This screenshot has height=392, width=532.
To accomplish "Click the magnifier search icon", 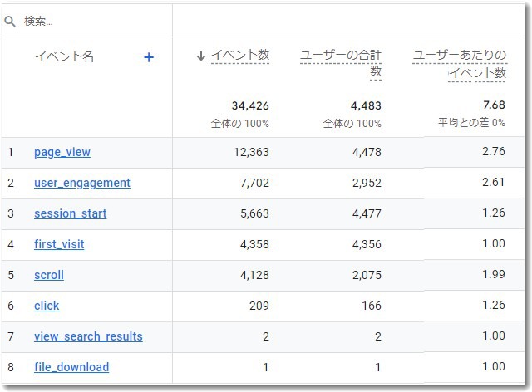I will pyautogui.click(x=11, y=22).
